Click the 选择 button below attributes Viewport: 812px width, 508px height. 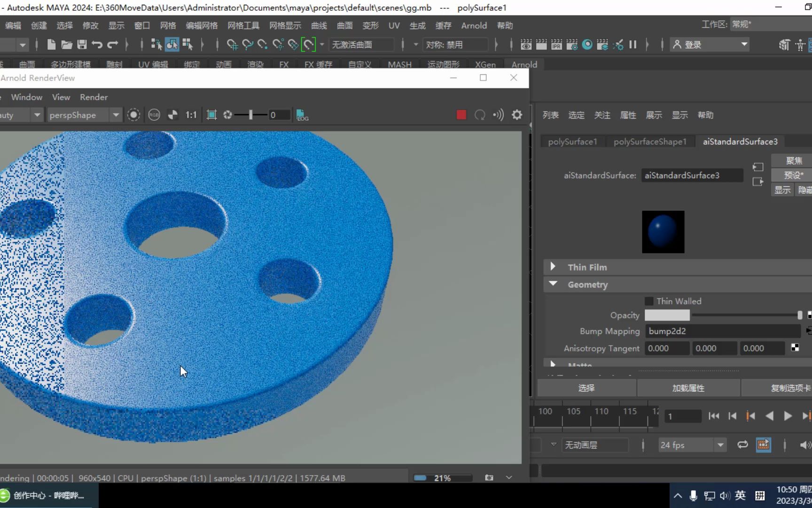click(x=586, y=388)
